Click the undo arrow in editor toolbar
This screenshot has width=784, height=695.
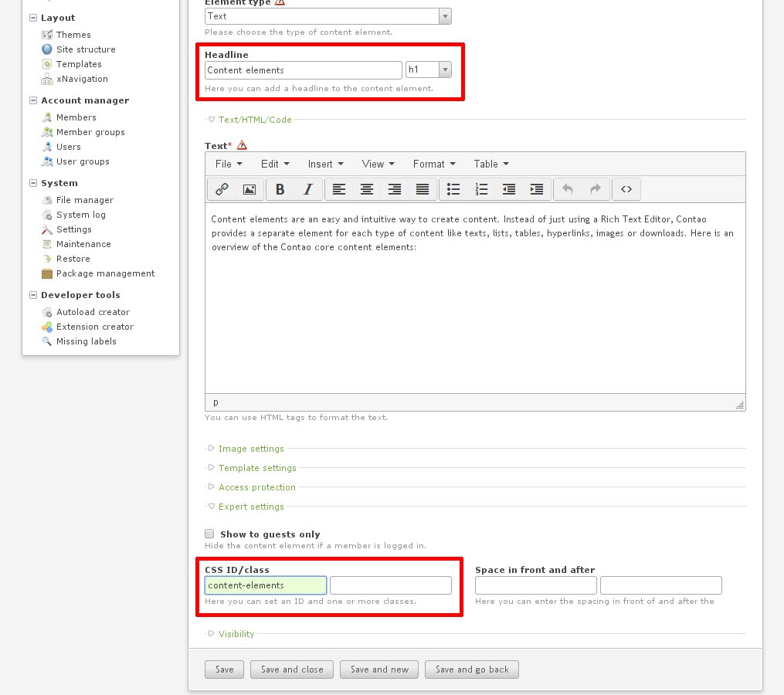[568, 189]
